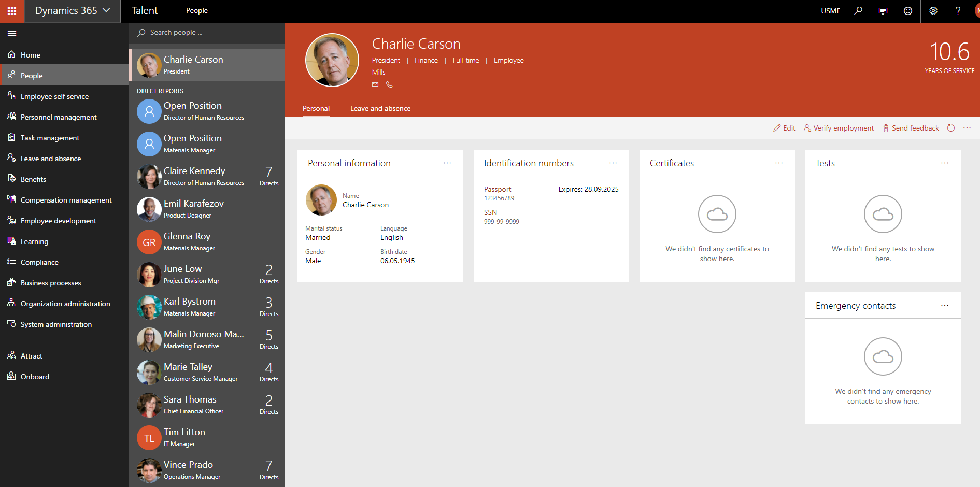
Task: Select Malin Donoso in direct reports
Action: click(207, 339)
